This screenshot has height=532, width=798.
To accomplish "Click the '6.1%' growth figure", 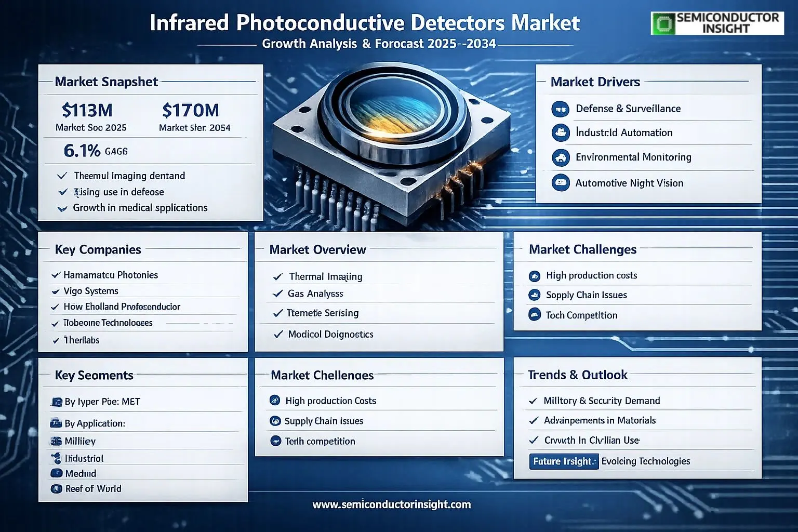I will (82, 151).
